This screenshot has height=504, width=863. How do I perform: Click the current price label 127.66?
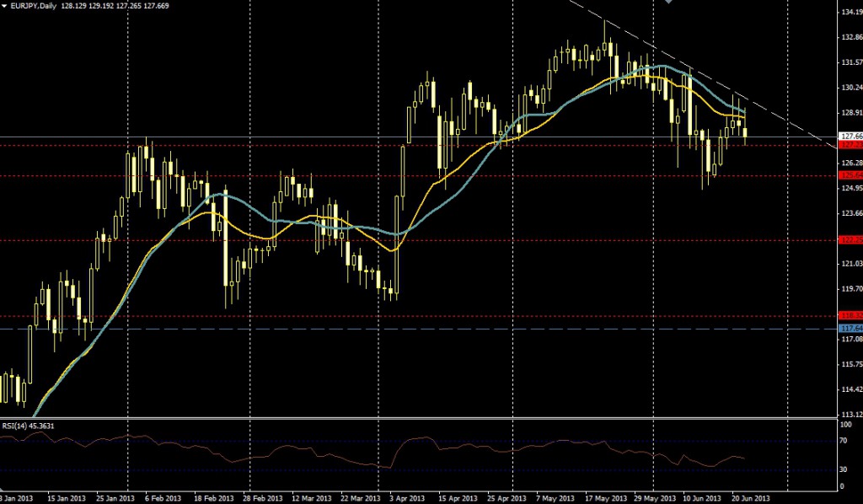tap(850, 136)
